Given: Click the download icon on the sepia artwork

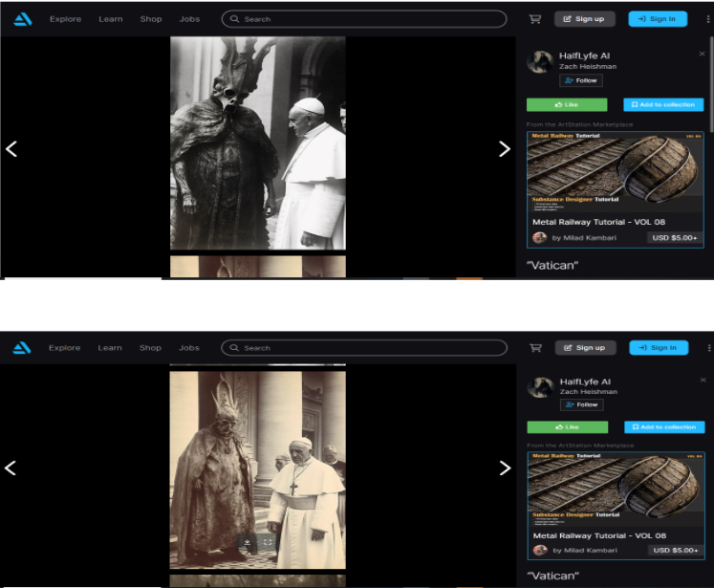Looking at the screenshot, I should pyautogui.click(x=248, y=542).
